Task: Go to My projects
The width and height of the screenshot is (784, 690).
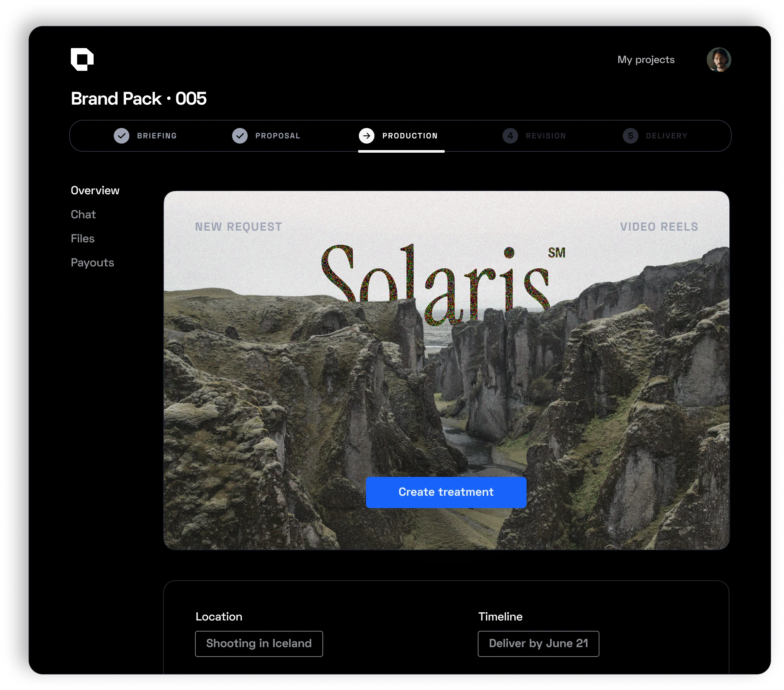Action: 646,60
